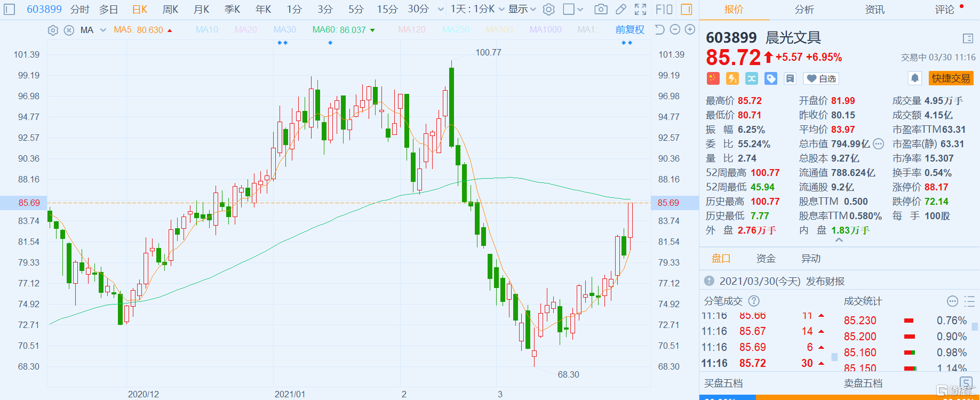This screenshot has width=980, height=400.
Task: Click the info icon before 发布财报 notice
Action: pyautogui.click(x=709, y=281)
